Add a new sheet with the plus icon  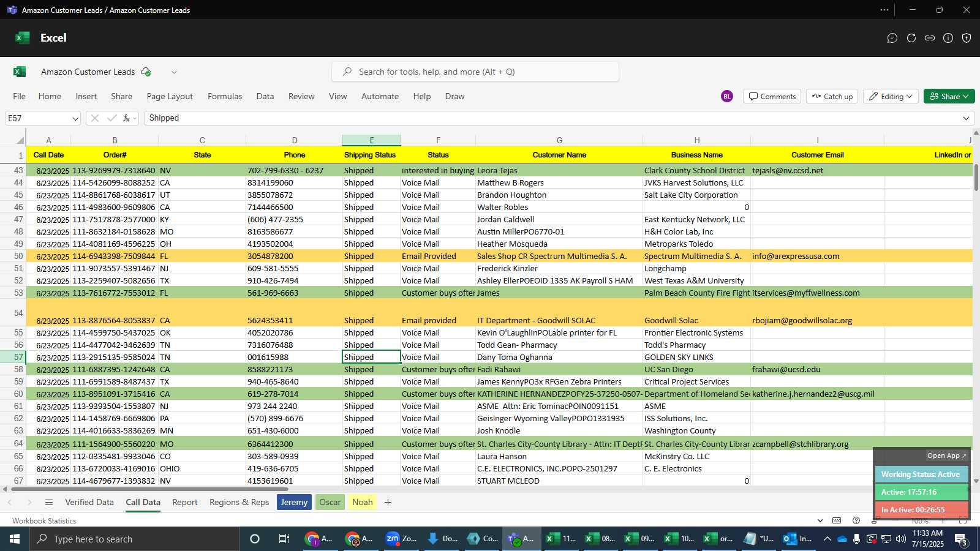click(x=388, y=502)
